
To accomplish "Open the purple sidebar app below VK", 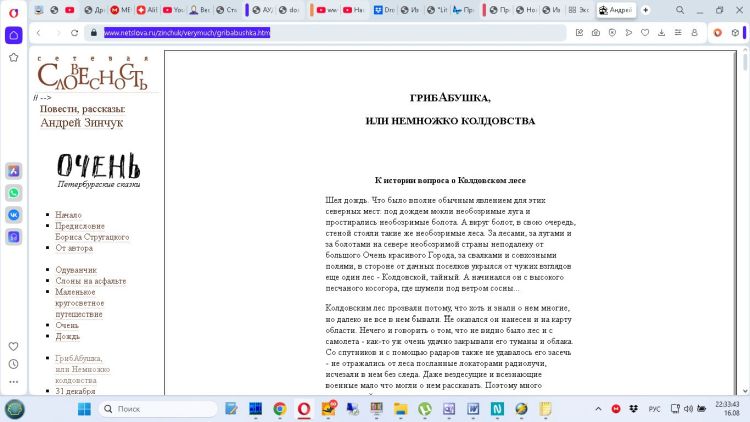I will (13, 237).
